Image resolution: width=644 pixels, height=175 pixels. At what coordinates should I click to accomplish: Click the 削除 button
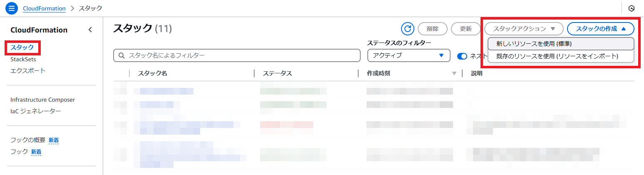[x=432, y=29]
